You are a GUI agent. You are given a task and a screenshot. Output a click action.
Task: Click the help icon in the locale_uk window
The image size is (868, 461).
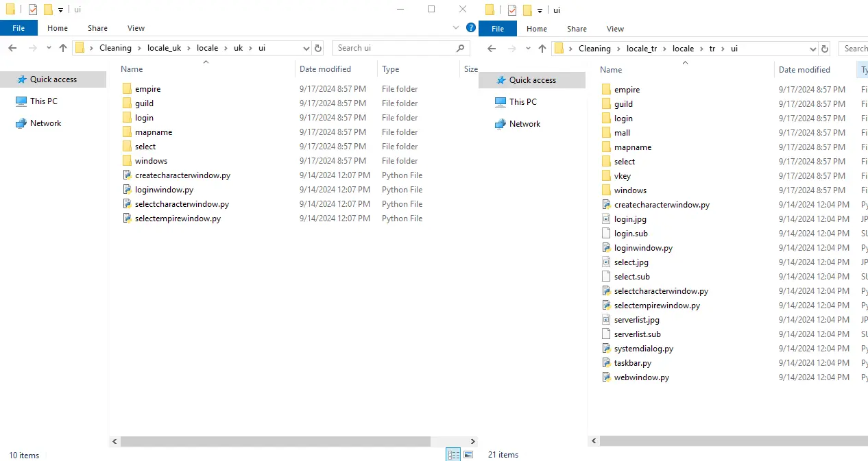[x=470, y=28]
